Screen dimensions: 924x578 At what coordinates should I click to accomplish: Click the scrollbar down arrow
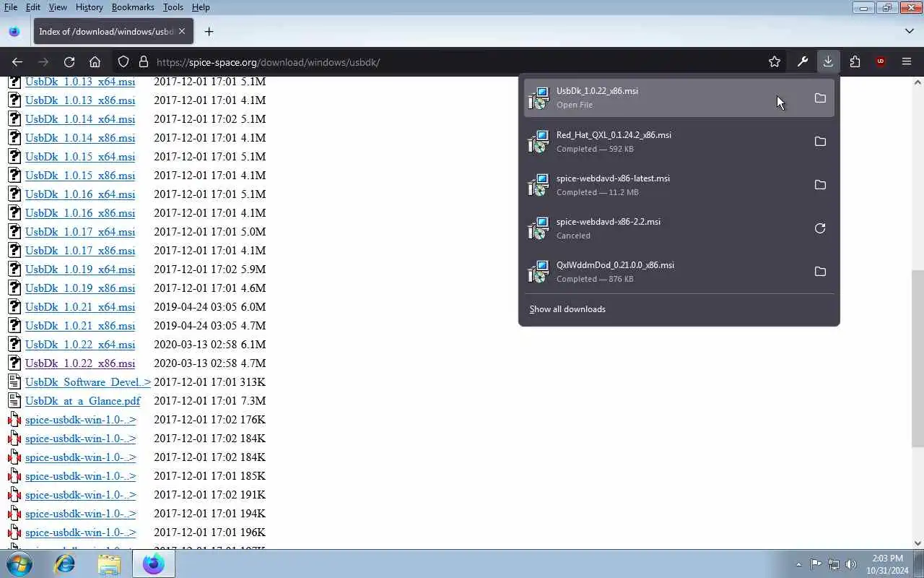[918, 543]
